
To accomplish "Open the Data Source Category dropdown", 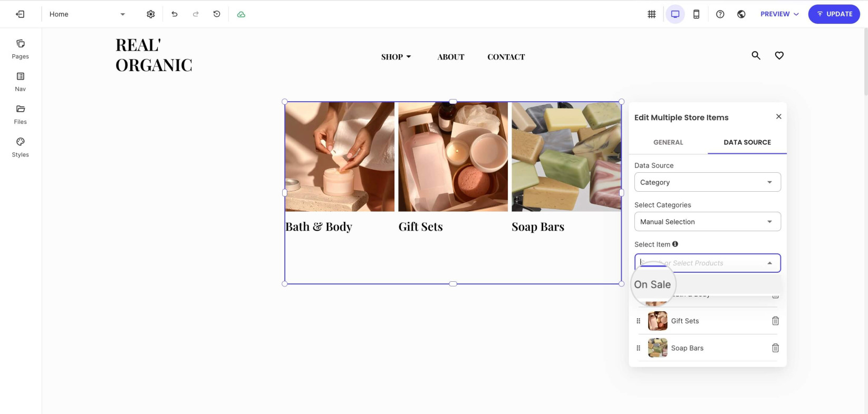I will 707,182.
